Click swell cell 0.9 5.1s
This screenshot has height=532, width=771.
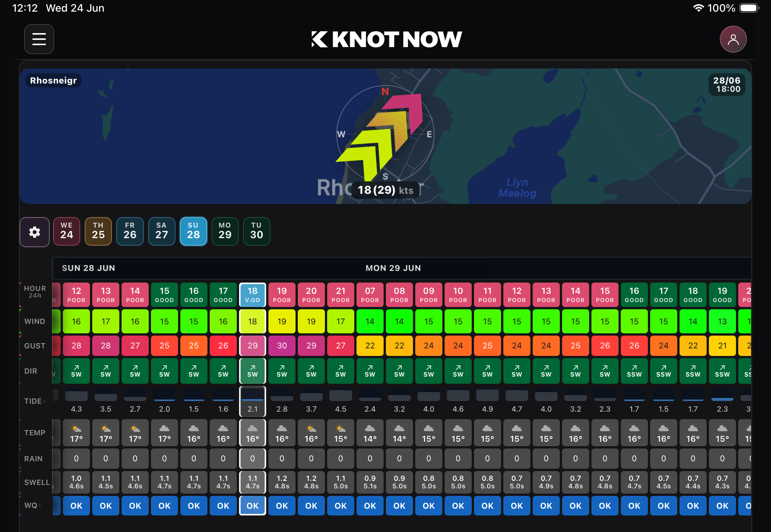point(370,482)
